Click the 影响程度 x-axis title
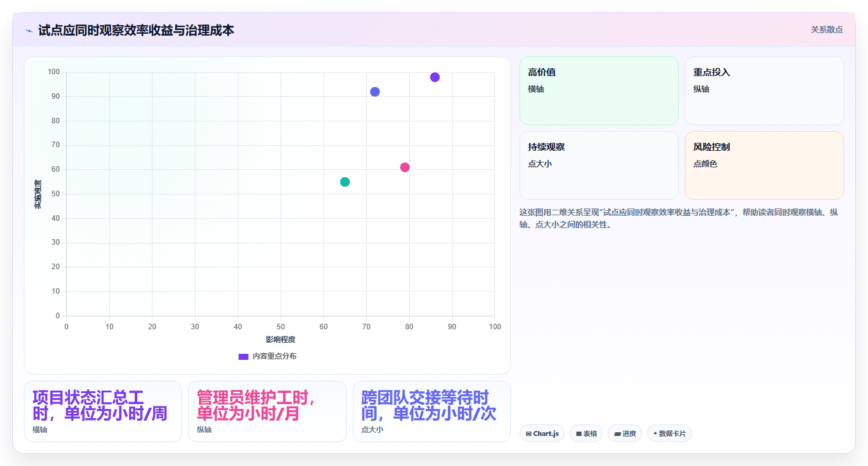The width and height of the screenshot is (868, 466). [x=281, y=339]
